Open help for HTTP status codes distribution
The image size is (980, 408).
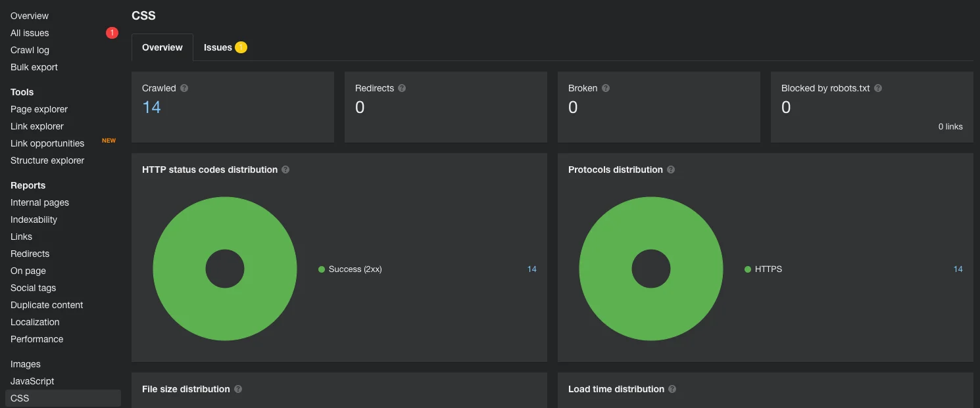[x=285, y=170]
